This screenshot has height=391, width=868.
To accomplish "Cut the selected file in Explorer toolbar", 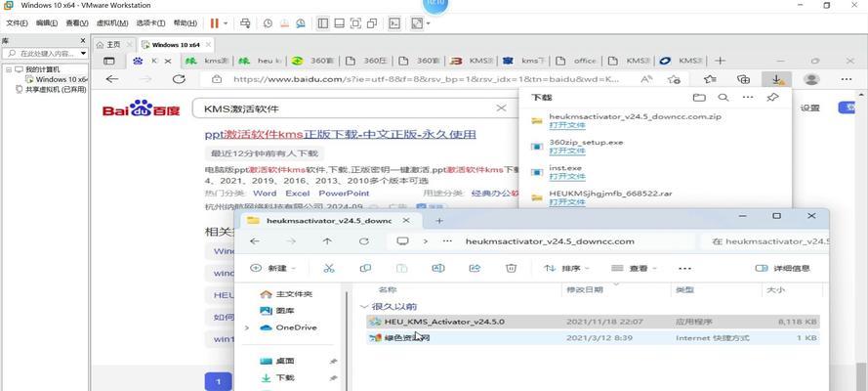I will [329, 268].
